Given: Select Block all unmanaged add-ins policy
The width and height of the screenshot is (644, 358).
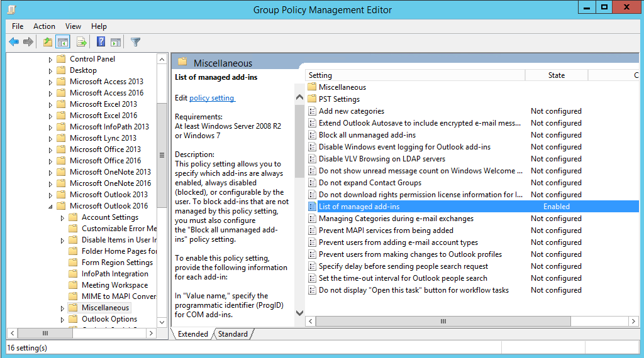Looking at the screenshot, I should coord(367,135).
